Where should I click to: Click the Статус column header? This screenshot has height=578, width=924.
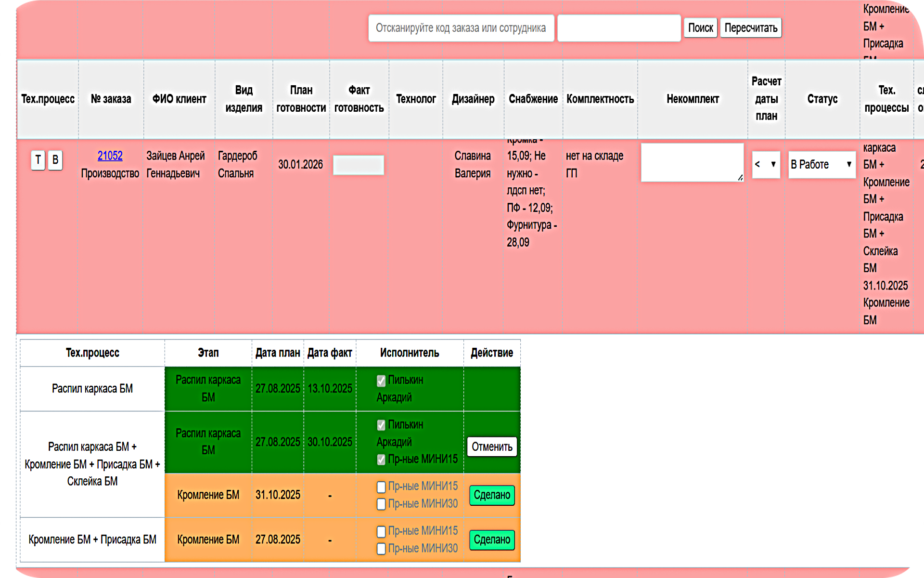822,99
